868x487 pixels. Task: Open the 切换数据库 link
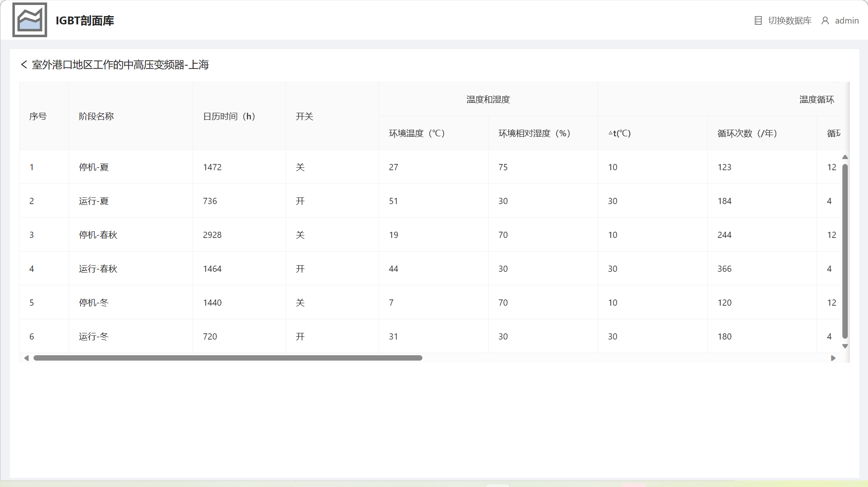click(789, 21)
